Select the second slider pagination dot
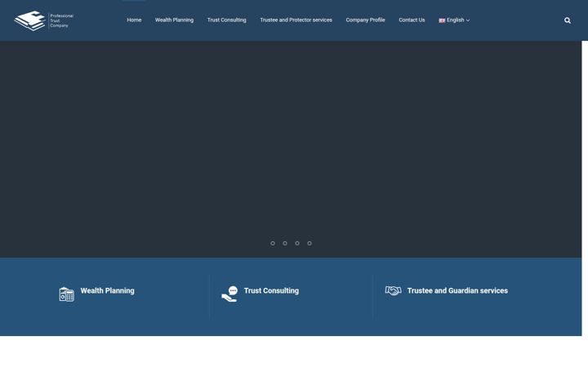Image resolution: width=588 pixels, height=368 pixels. click(x=285, y=244)
